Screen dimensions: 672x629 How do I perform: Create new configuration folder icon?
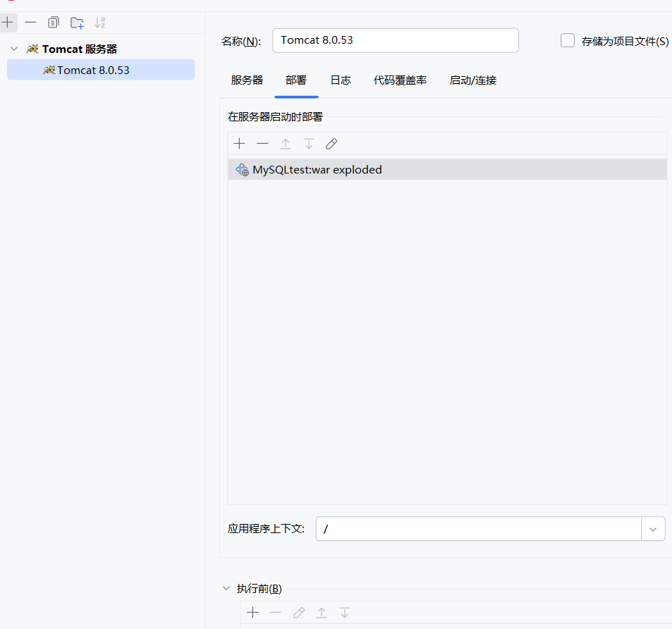pyautogui.click(x=77, y=23)
